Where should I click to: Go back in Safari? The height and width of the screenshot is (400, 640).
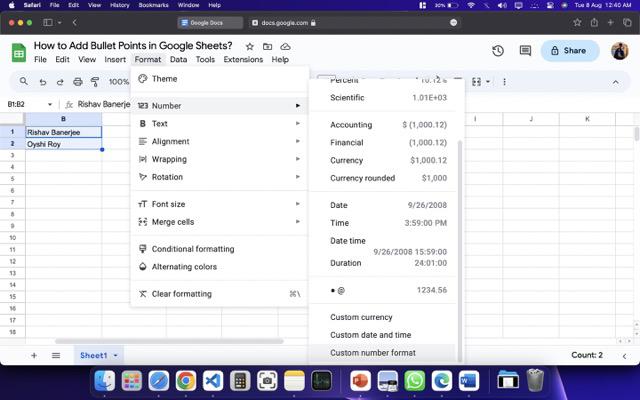pyautogui.click(x=75, y=22)
